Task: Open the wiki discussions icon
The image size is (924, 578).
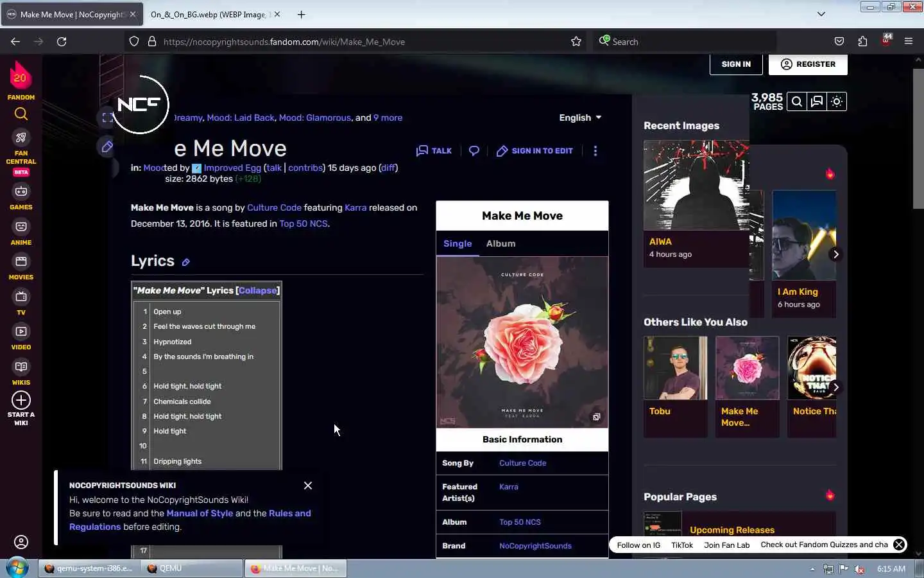Action: click(817, 101)
